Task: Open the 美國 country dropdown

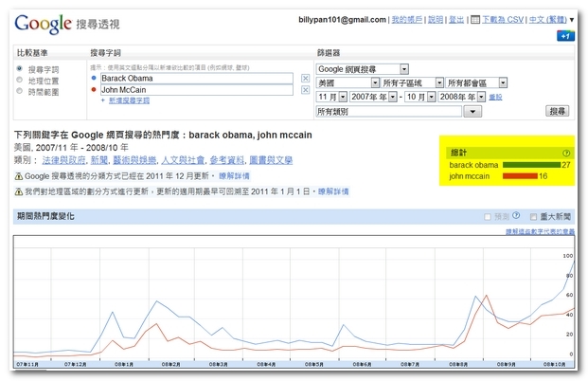Action: [x=347, y=83]
